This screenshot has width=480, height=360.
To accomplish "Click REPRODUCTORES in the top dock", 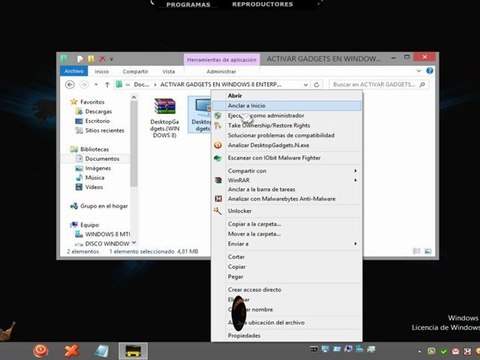I will click(x=263, y=4).
